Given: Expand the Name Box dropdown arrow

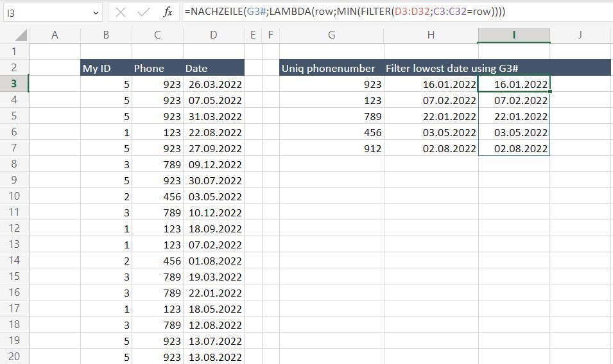Looking at the screenshot, I should click(x=96, y=13).
